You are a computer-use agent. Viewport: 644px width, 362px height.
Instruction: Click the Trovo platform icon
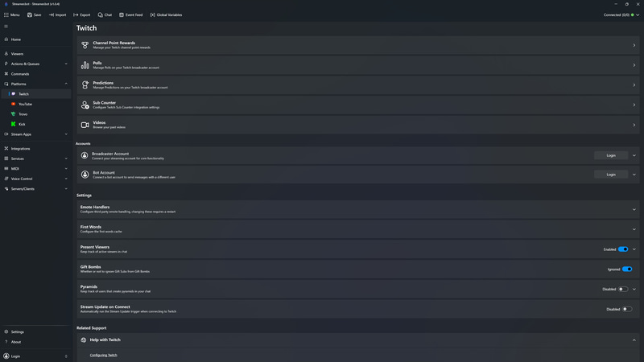click(x=14, y=114)
